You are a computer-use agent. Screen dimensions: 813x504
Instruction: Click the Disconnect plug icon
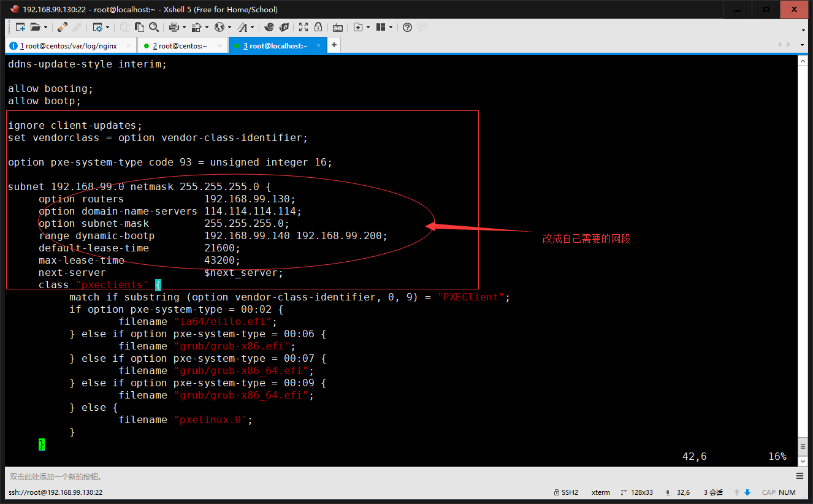coord(63,27)
